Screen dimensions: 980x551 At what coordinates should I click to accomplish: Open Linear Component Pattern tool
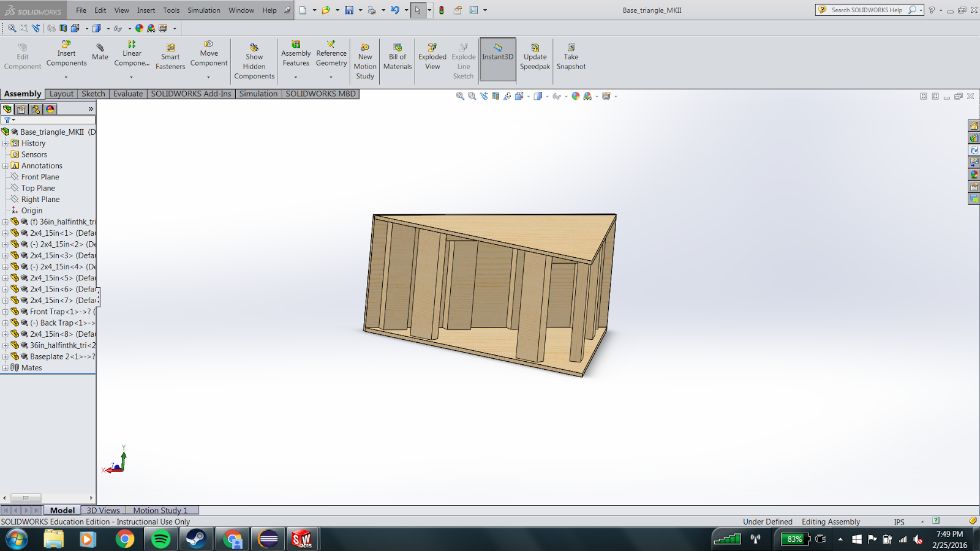pos(132,53)
